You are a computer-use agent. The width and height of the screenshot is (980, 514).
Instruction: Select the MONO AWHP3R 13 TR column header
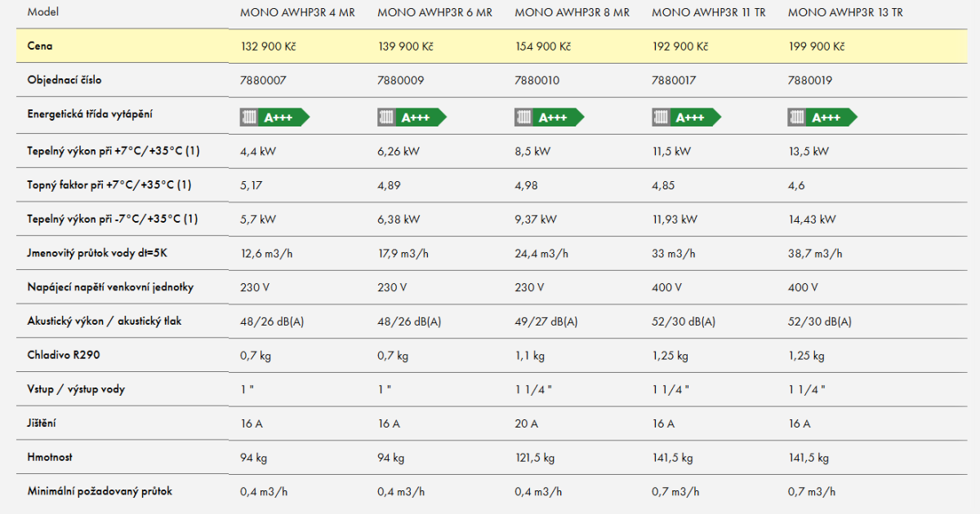(845, 13)
